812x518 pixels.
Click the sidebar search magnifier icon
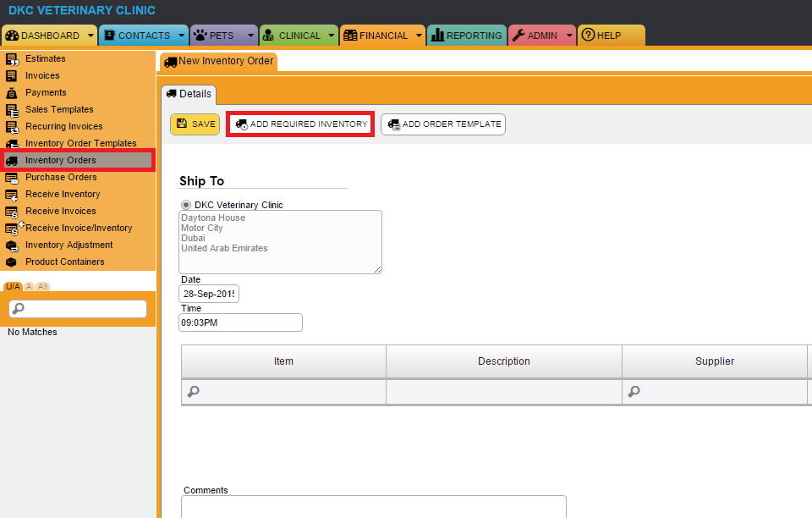(18, 309)
